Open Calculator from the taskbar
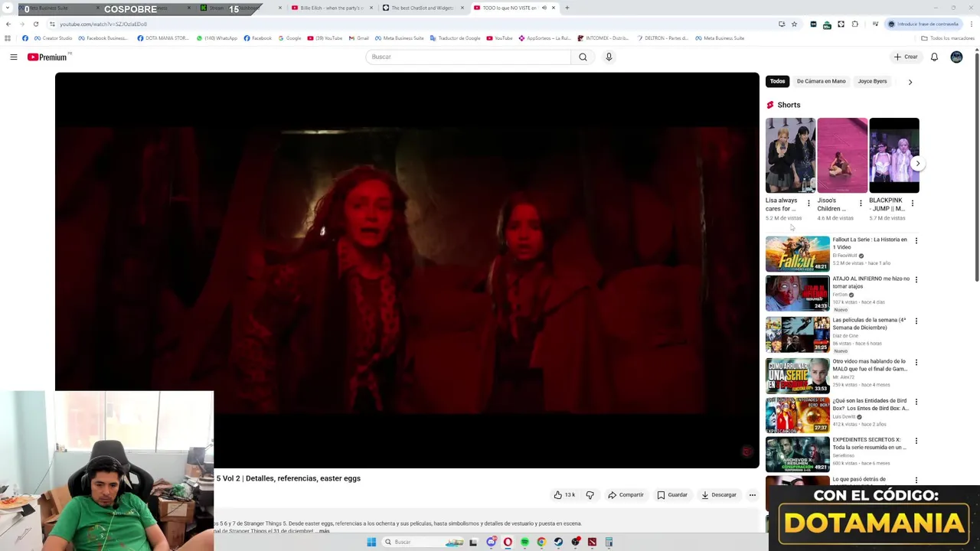Screen dimensions: 980x551 609,542
